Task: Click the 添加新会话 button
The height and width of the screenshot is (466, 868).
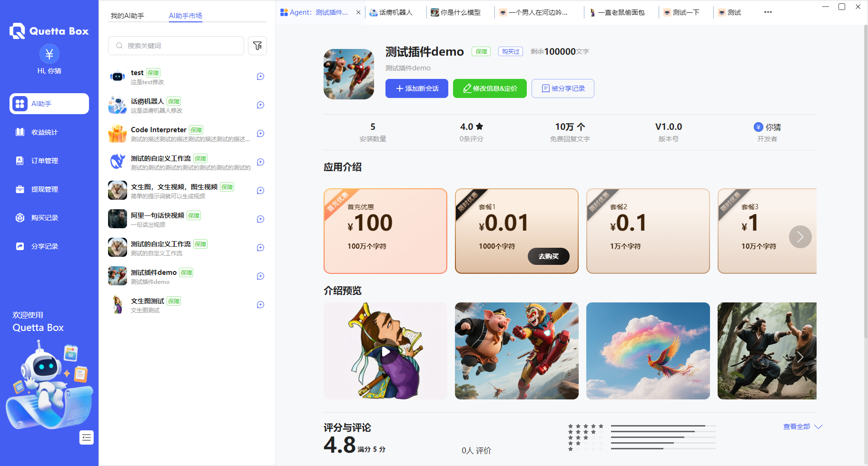Action: coord(417,88)
